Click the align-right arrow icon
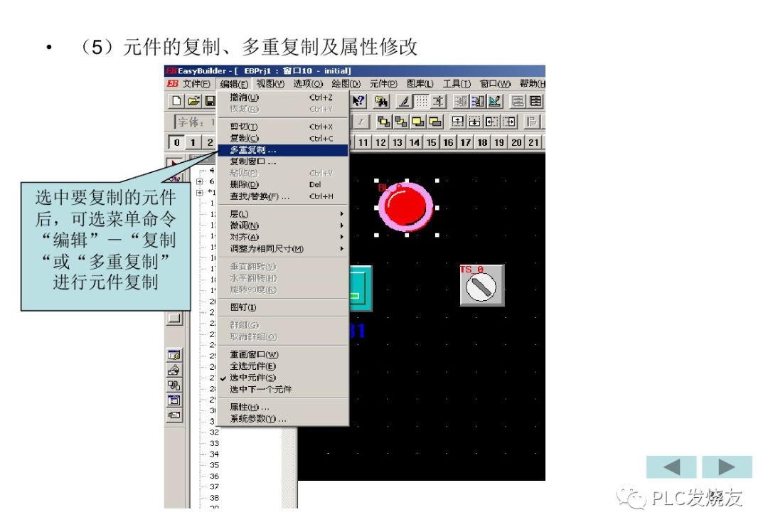768x532 pixels. (x=509, y=122)
